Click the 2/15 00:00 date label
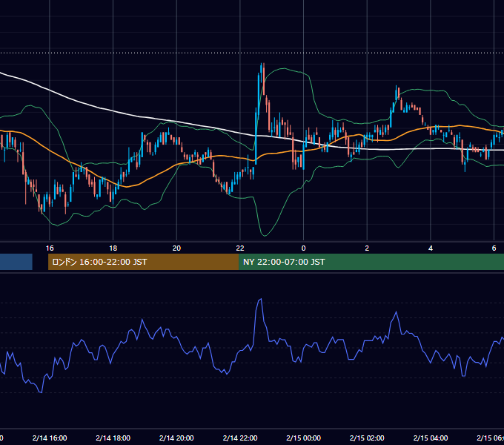Screen dimensions: 504x445 point(303,438)
